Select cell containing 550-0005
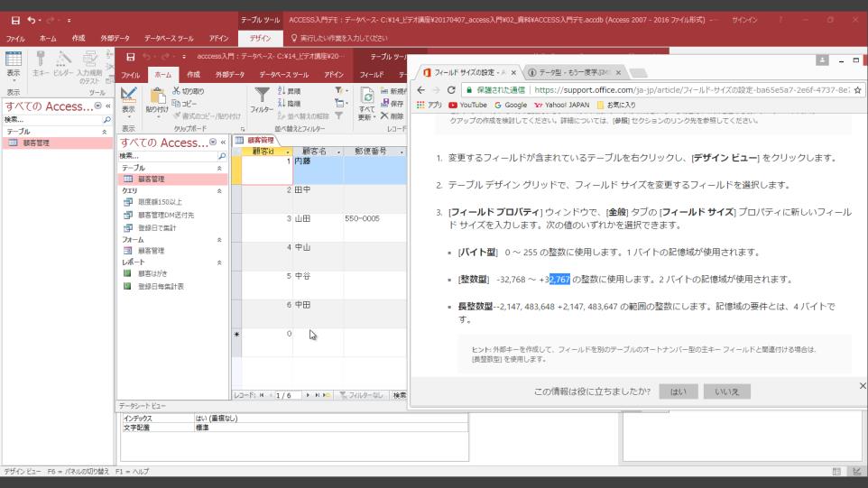Screen dimensions: 868x488 [x=374, y=226]
